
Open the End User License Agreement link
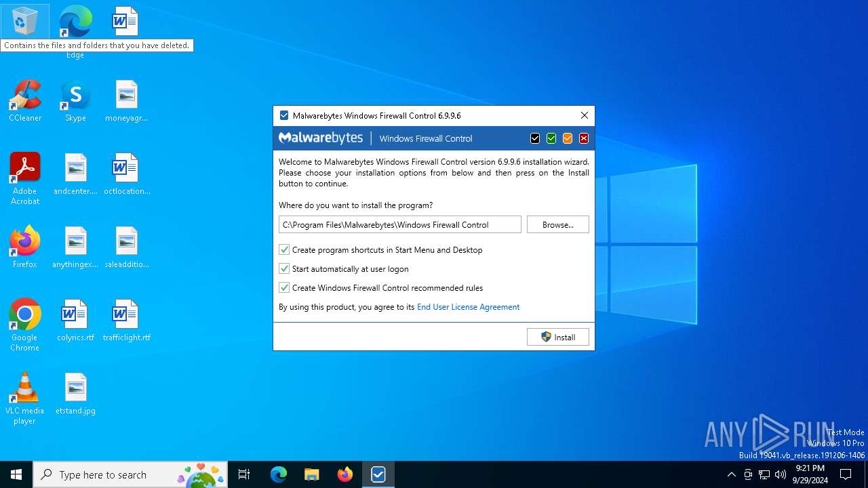coord(468,307)
